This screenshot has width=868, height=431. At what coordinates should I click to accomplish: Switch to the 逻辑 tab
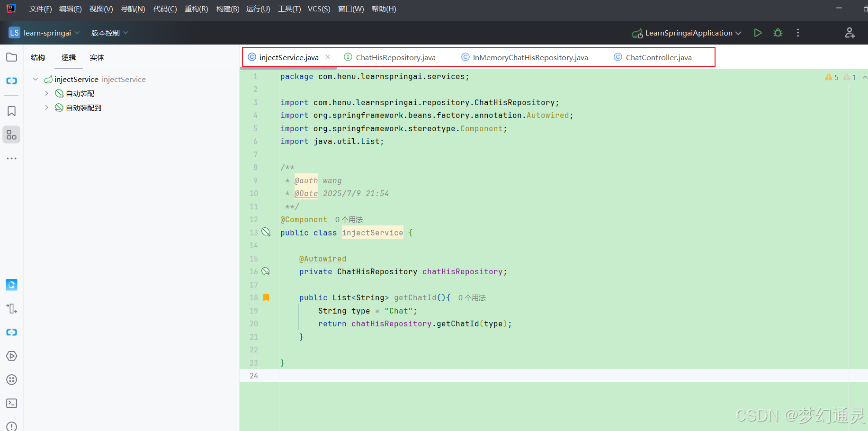click(69, 57)
